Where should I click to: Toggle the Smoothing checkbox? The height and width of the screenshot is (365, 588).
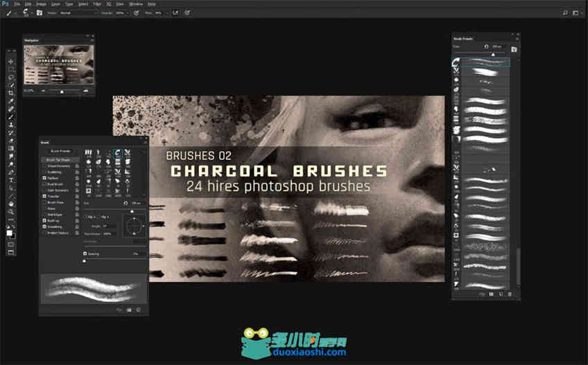pyautogui.click(x=44, y=226)
